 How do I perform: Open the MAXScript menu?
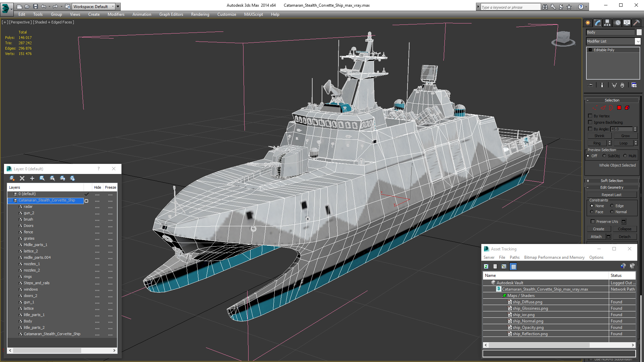[254, 14]
